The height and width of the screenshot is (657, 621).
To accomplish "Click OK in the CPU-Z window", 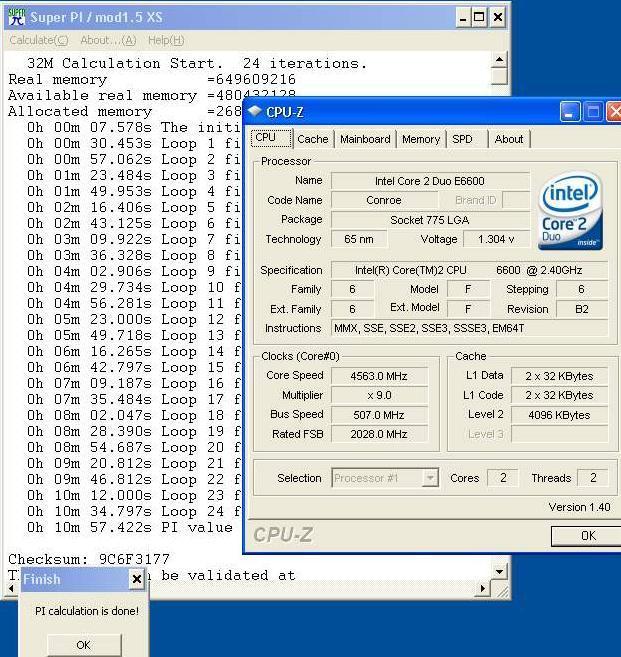I will (586, 536).
